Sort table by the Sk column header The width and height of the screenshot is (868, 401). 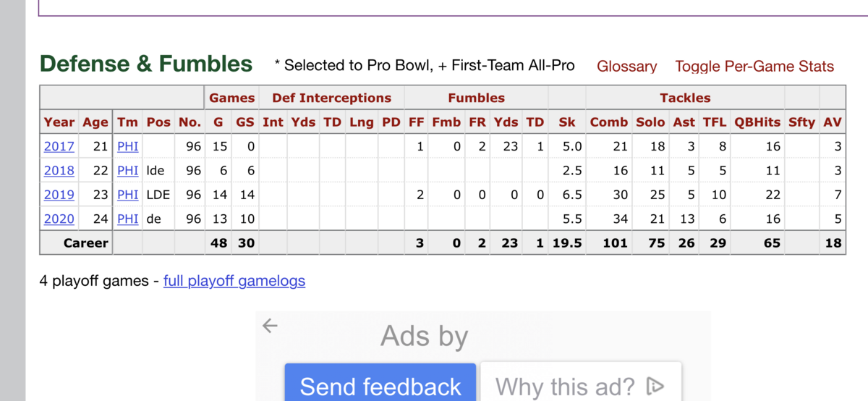click(567, 122)
